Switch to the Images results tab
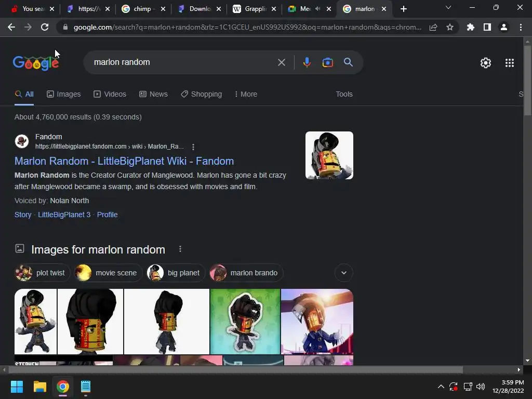 click(64, 95)
